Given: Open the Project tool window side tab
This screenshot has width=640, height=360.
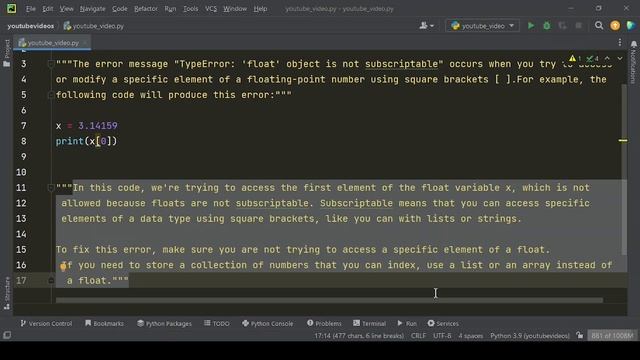Looking at the screenshot, I should click(x=7, y=53).
